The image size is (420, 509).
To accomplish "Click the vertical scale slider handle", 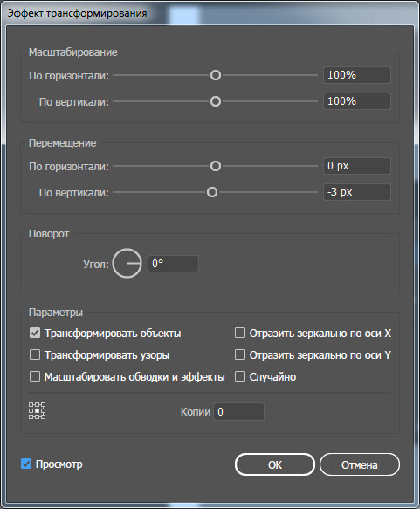I will (x=216, y=101).
